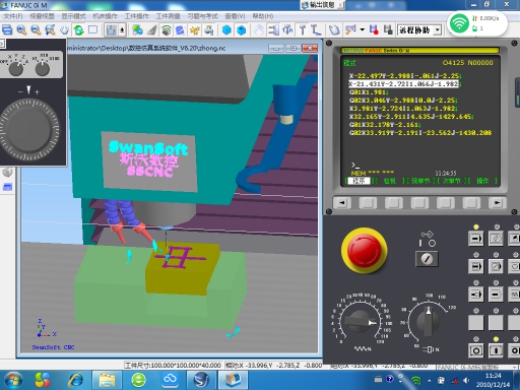Screen dimensions: 520x390
Task: Click the red emergency stop button
Action: click(364, 250)
